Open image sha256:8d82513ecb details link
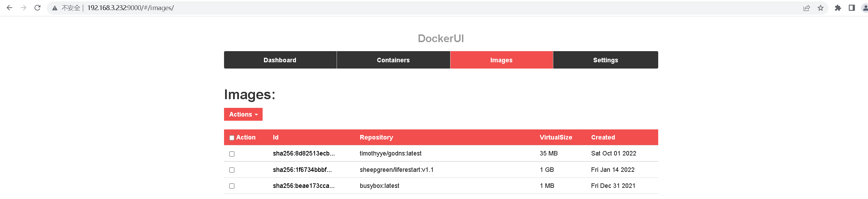This screenshot has height=199, width=868. pos(304,153)
